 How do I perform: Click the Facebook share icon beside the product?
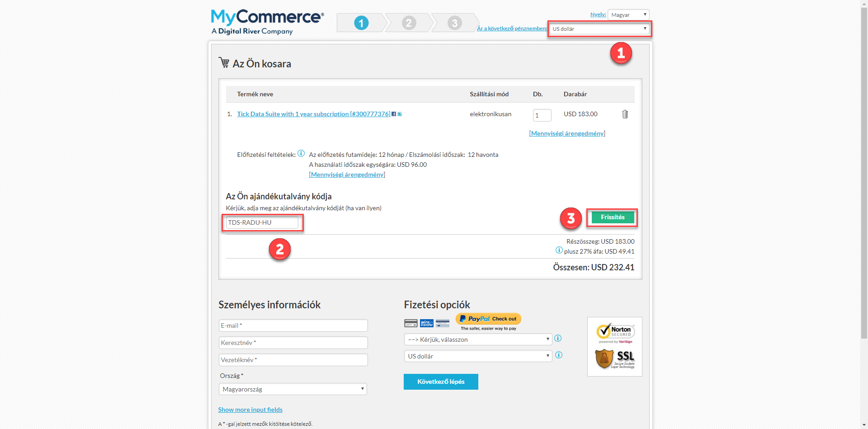pyautogui.click(x=394, y=114)
